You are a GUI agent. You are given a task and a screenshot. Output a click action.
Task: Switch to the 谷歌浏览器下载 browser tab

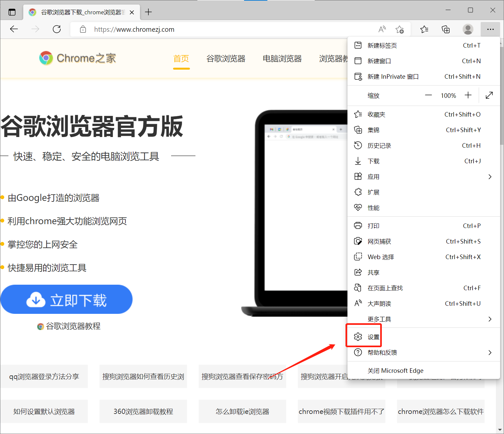pyautogui.click(x=81, y=12)
